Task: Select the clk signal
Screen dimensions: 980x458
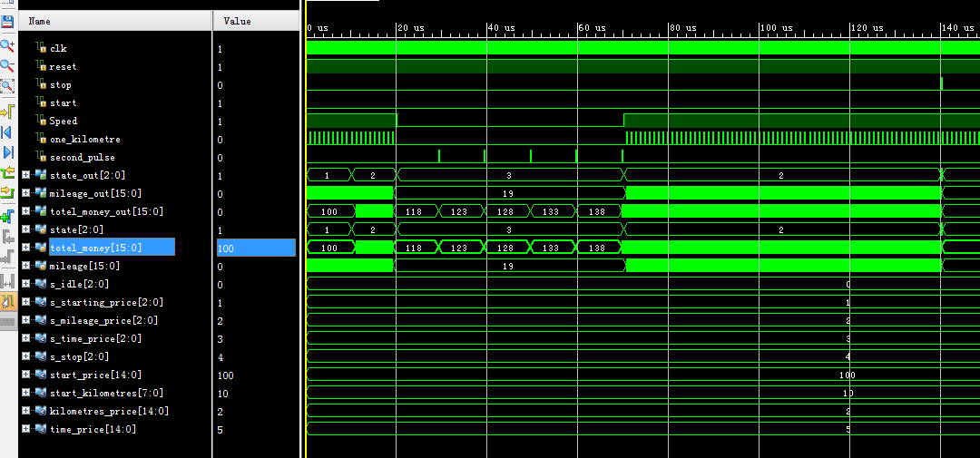Action: [x=57, y=48]
